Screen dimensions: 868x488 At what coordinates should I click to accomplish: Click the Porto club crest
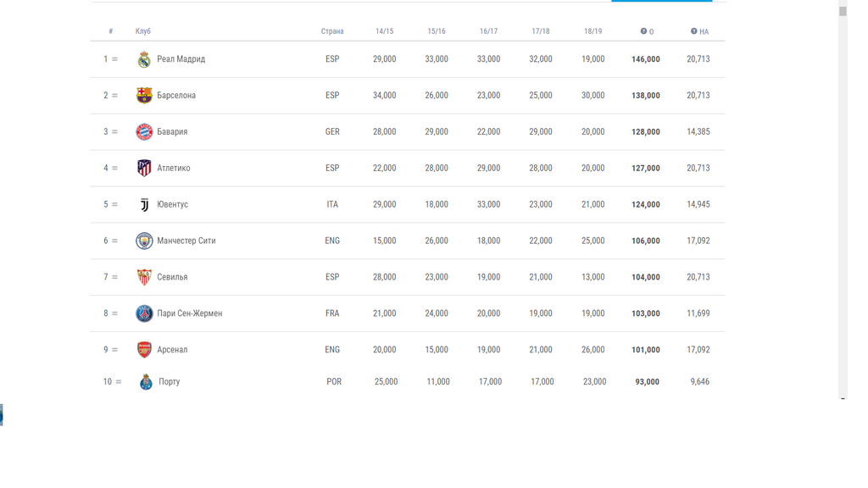click(146, 382)
